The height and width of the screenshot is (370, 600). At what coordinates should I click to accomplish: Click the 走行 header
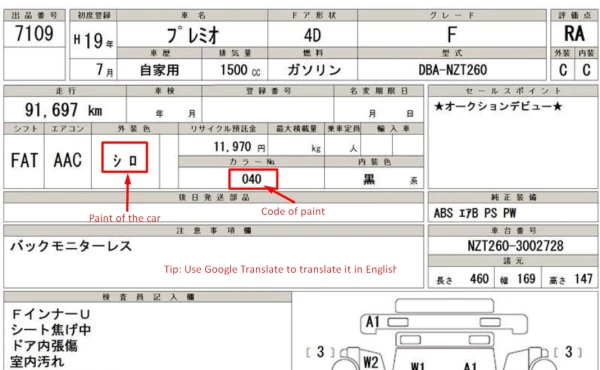66,91
